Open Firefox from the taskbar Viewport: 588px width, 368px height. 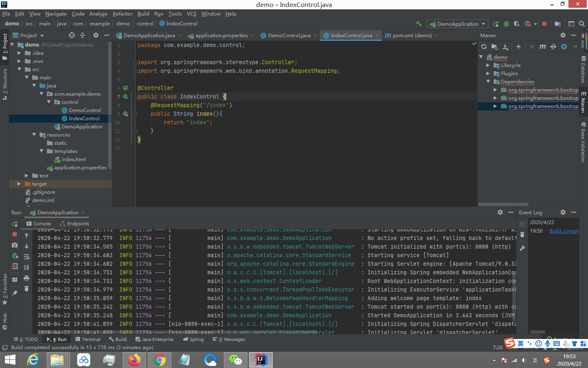click(134, 360)
